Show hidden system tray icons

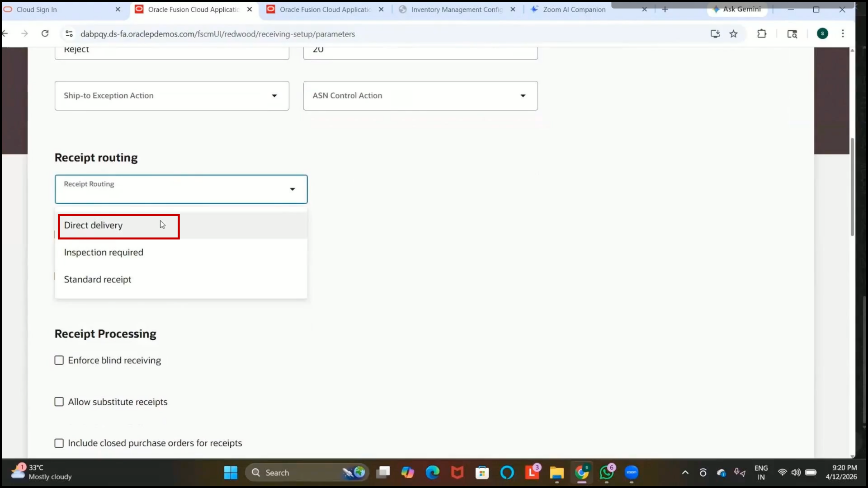(685, 473)
